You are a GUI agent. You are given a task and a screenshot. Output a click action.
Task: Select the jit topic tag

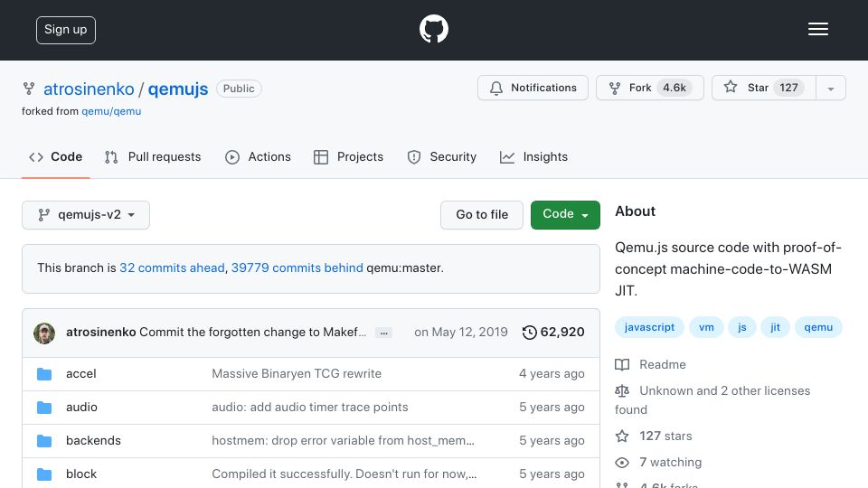coord(775,327)
